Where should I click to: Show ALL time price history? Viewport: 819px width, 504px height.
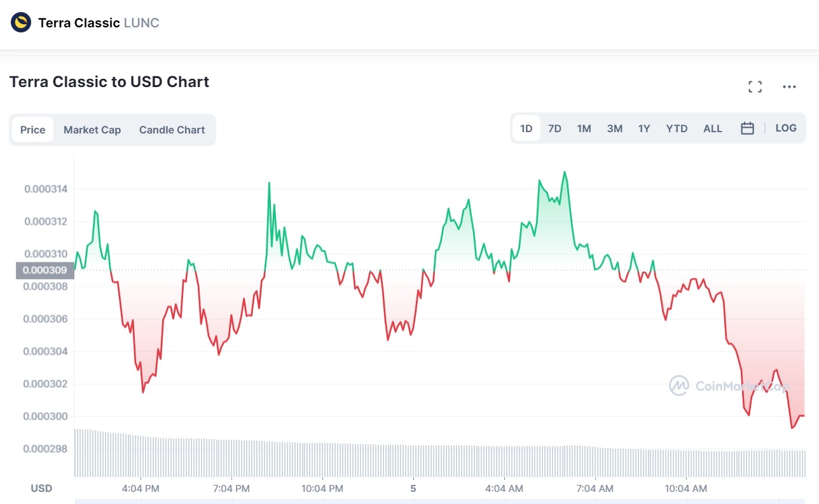point(712,128)
